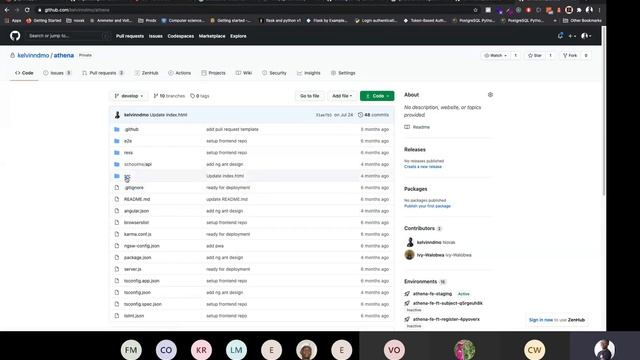Click the About section settings gear icon
The image size is (640, 360).
pyautogui.click(x=490, y=95)
